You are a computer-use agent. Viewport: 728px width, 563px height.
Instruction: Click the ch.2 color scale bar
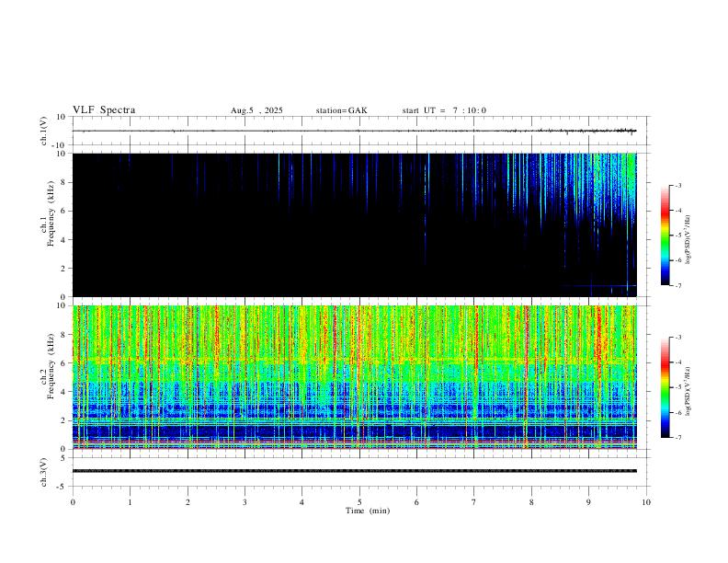click(665, 387)
